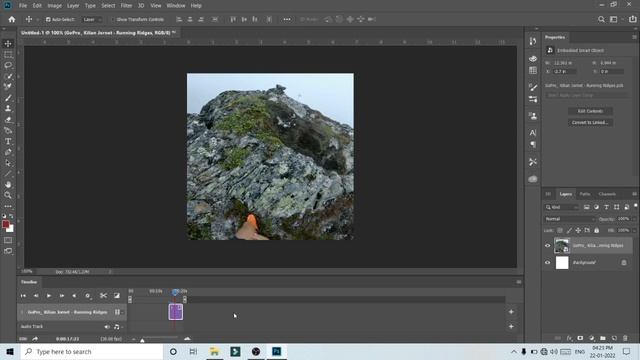
Task: Click the Share icon at top right
Action: coord(633,19)
